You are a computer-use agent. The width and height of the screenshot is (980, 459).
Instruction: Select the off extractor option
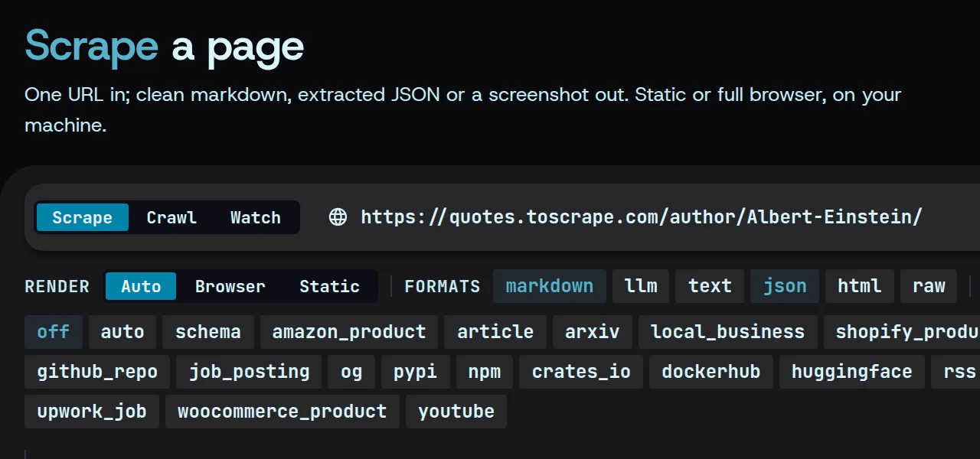(54, 332)
